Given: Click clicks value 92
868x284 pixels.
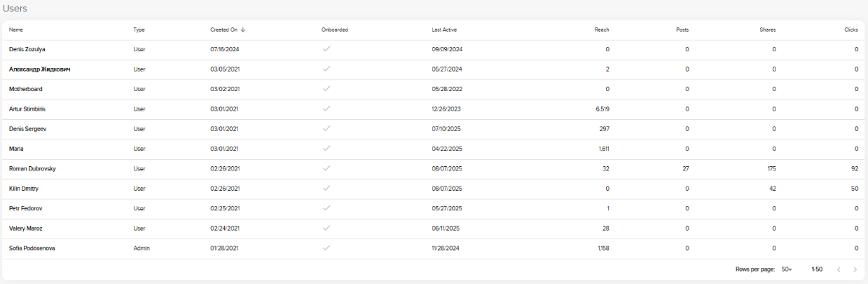Looking at the screenshot, I should click(854, 168).
